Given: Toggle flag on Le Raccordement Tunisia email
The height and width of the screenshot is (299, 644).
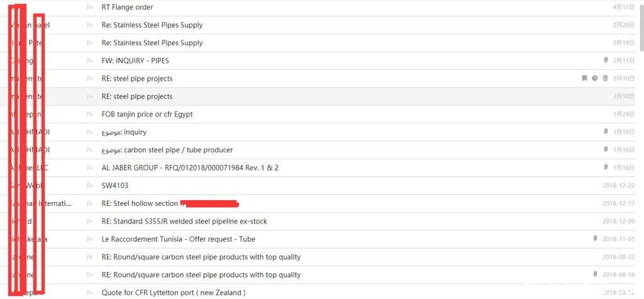Looking at the screenshot, I should [89, 239].
